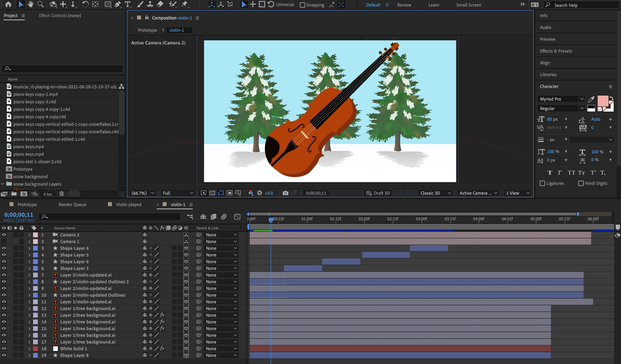
Task: Click the Take Snapshot camera icon
Action: click(x=285, y=193)
